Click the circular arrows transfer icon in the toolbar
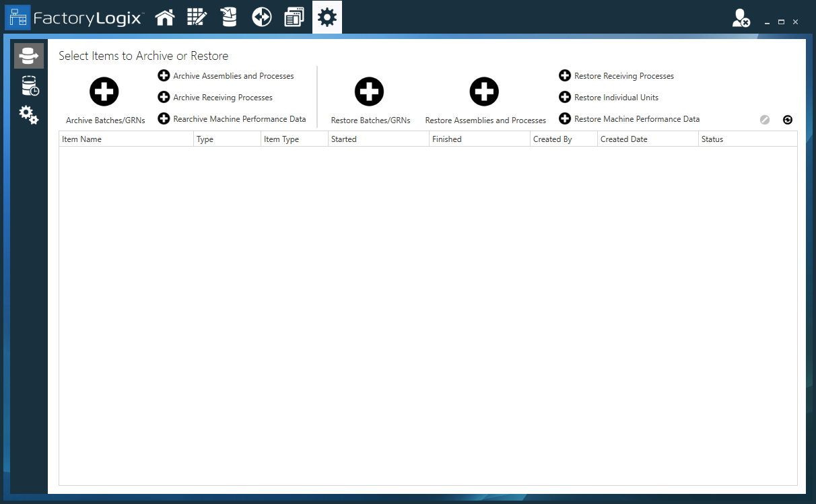 point(261,17)
